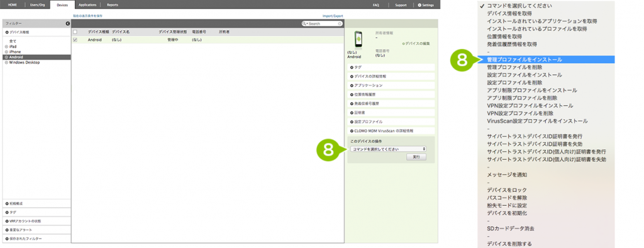This screenshot has height=248, width=644.
Task: Sort by the デバイス名 column header
Action: point(121,31)
